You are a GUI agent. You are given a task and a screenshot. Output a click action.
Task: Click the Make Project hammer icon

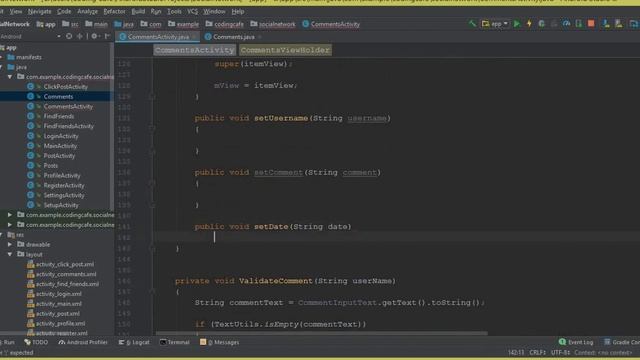tap(472, 24)
